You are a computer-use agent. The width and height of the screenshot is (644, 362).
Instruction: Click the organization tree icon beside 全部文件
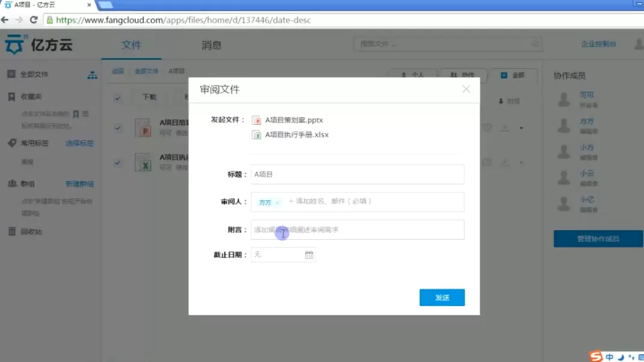coord(92,75)
